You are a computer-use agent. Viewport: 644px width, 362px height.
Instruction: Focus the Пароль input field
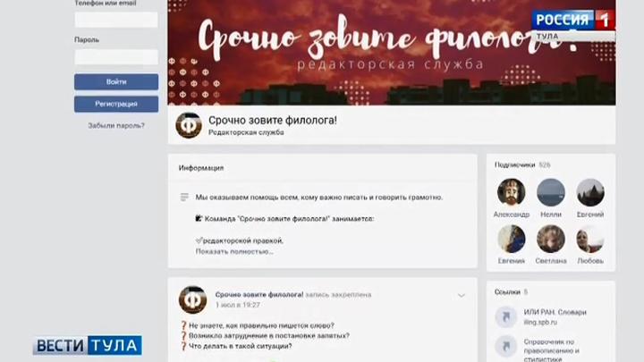tap(116, 57)
